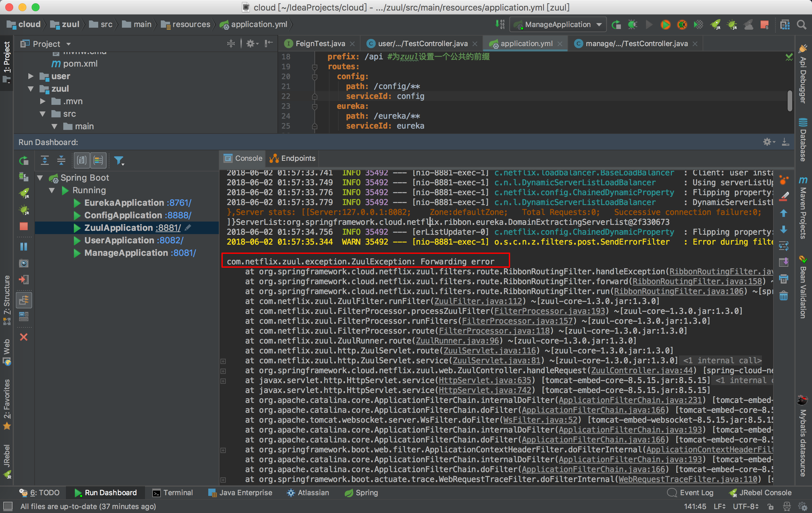Click the trash Clear All console icon
The image size is (812, 513).
[x=783, y=296]
